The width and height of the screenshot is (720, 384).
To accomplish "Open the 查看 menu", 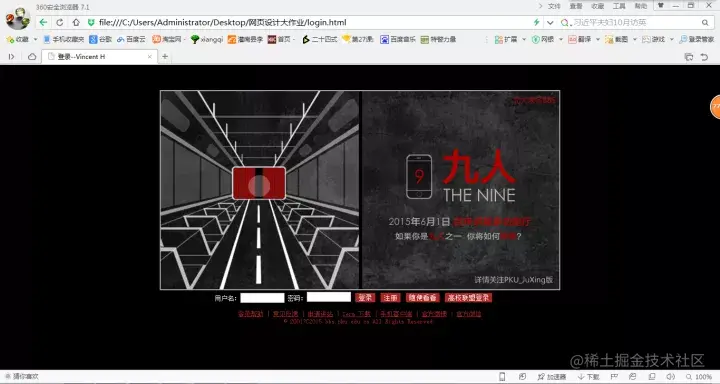I will tap(576, 6).
